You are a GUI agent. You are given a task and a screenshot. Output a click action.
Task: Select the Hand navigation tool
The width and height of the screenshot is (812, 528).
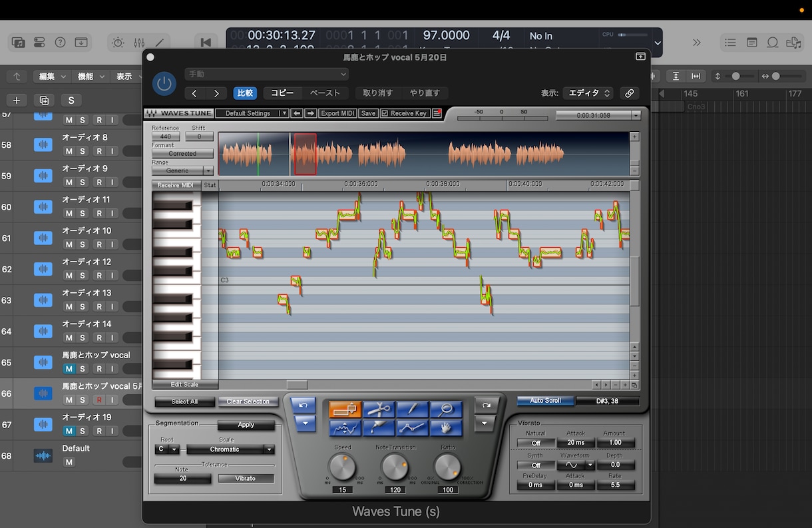coord(446,427)
